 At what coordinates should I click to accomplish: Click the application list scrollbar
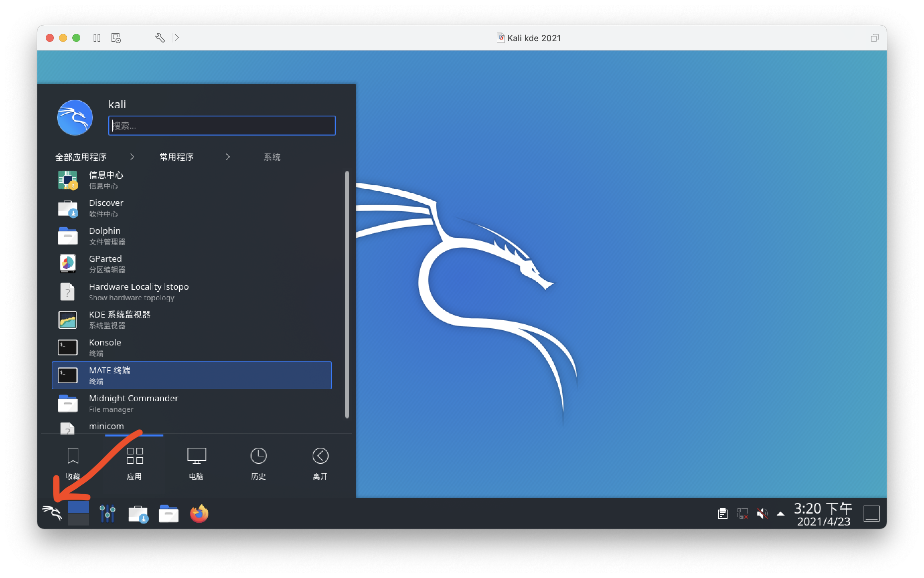(x=347, y=294)
